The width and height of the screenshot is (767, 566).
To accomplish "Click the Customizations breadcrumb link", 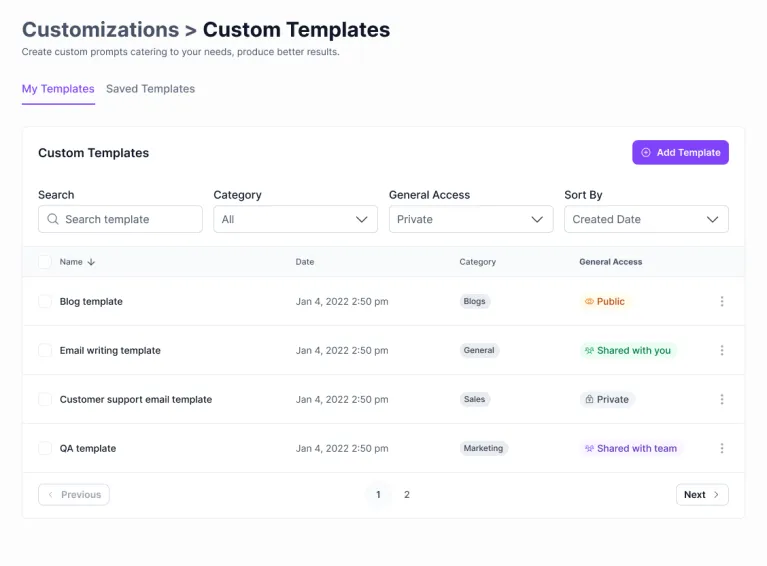I will click(x=101, y=30).
